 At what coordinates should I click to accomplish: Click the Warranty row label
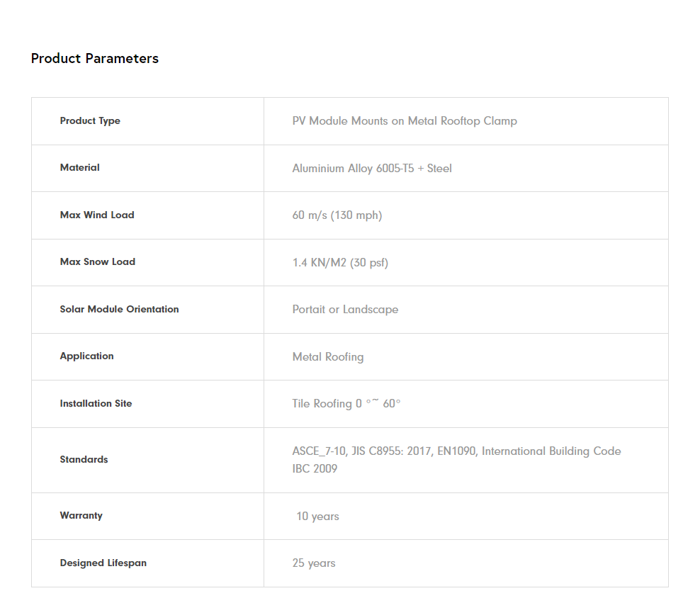click(x=81, y=516)
